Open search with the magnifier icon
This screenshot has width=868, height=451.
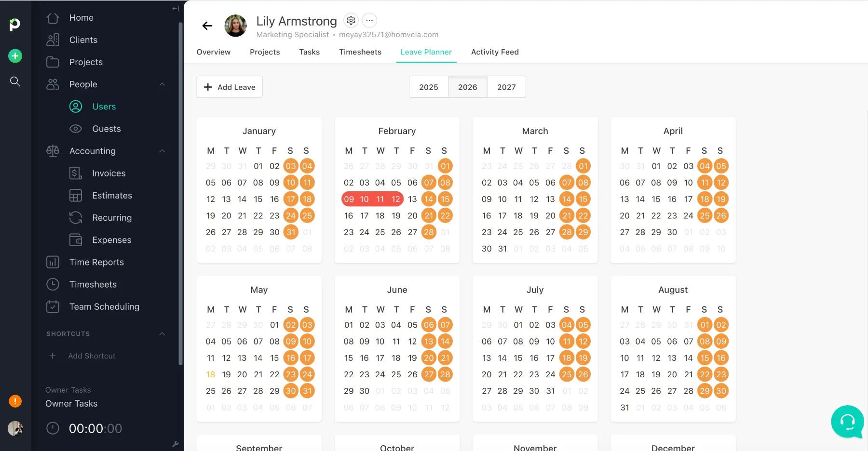click(x=15, y=81)
